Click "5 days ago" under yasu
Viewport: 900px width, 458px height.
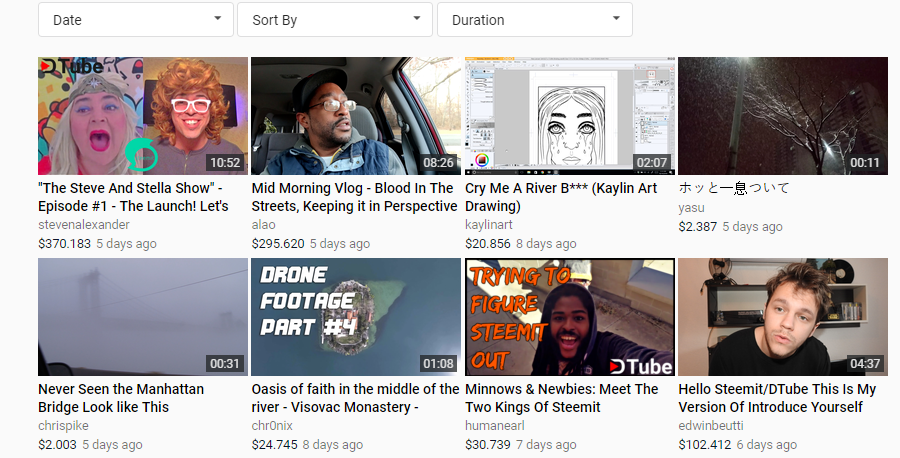(x=752, y=227)
